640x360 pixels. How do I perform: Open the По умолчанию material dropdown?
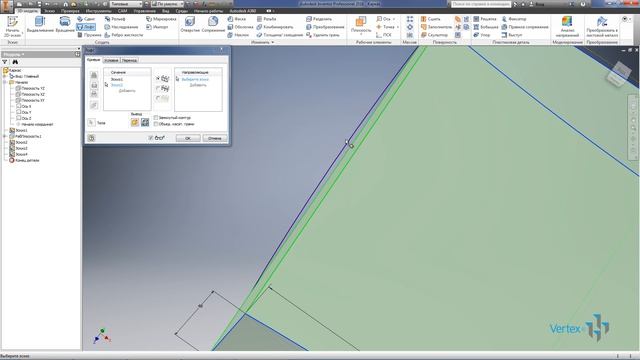pos(168,4)
